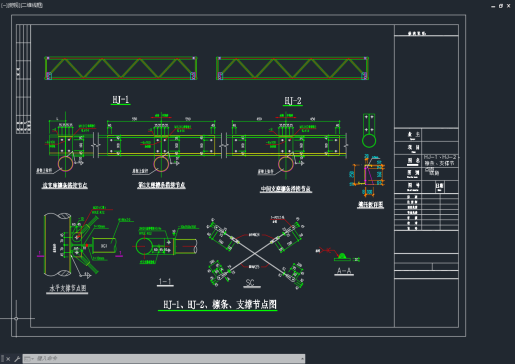
Task: Open the 二维线框 visual style control
Action: tap(32, 5)
